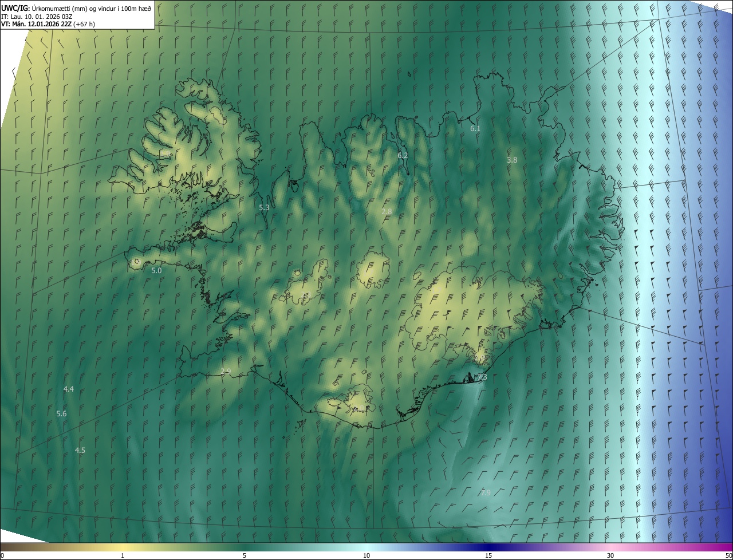
Task: Click the 'VT: Mán. 12.01.2026 22Z (+67 h)' line
Action: pos(49,24)
